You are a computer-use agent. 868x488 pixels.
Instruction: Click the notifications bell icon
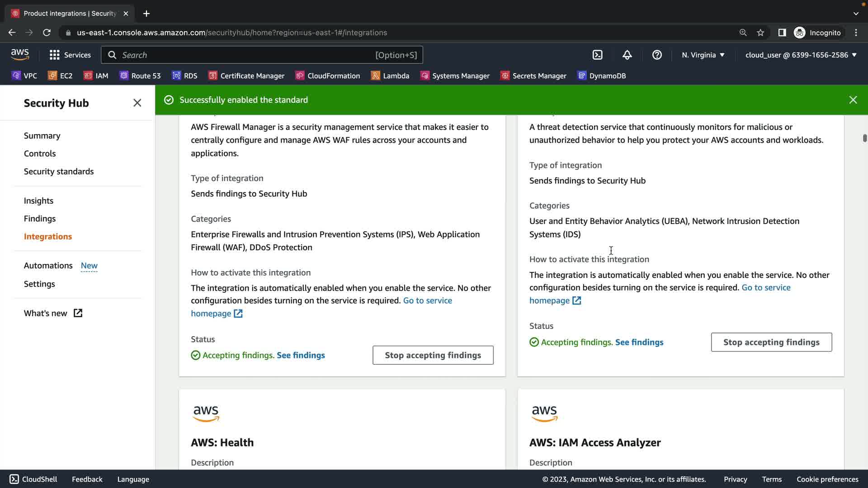(x=627, y=55)
